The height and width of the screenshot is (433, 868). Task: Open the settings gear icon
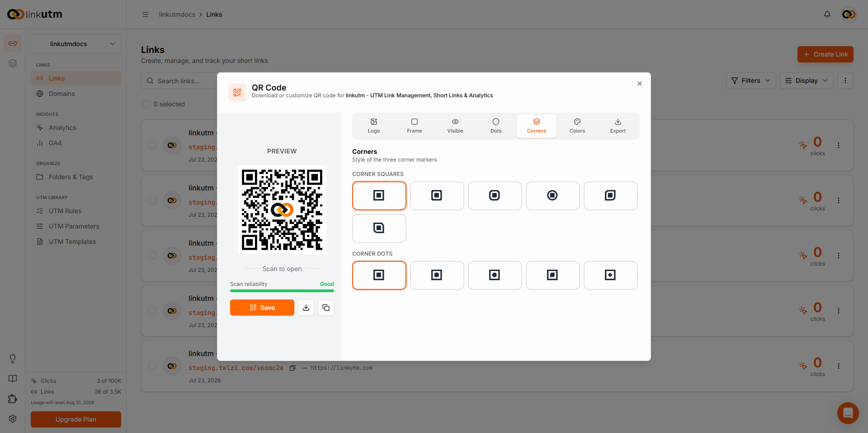(13, 419)
